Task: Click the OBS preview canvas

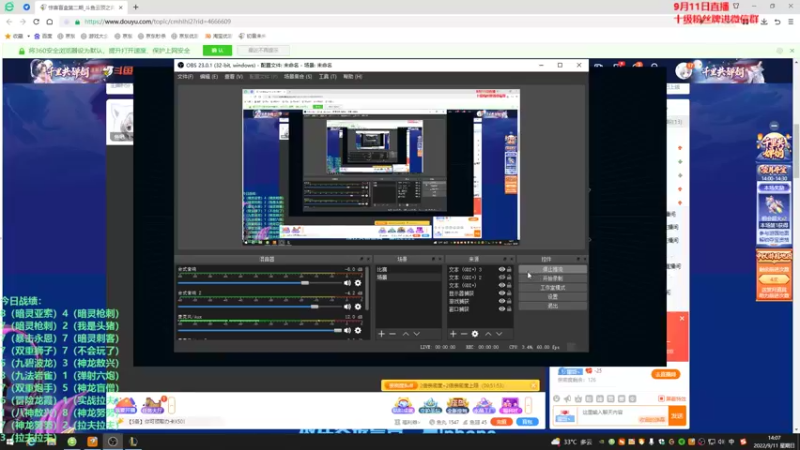Action: click(x=381, y=167)
